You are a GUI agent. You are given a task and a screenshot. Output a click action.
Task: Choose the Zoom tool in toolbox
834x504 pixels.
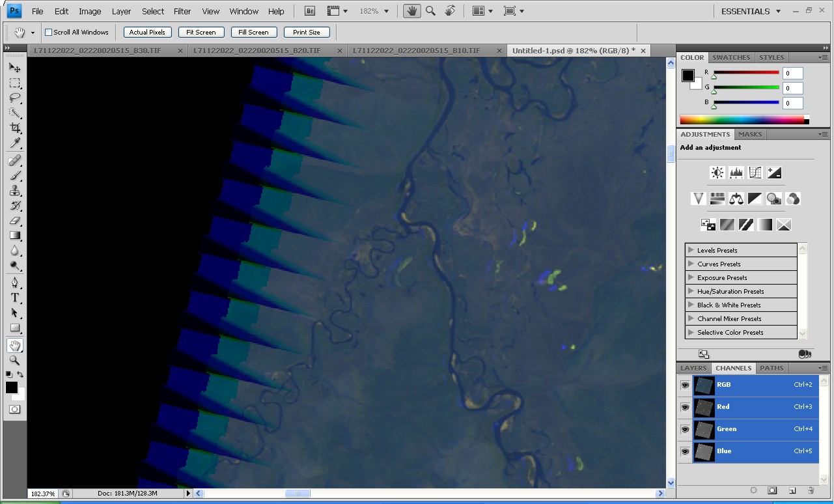[15, 360]
